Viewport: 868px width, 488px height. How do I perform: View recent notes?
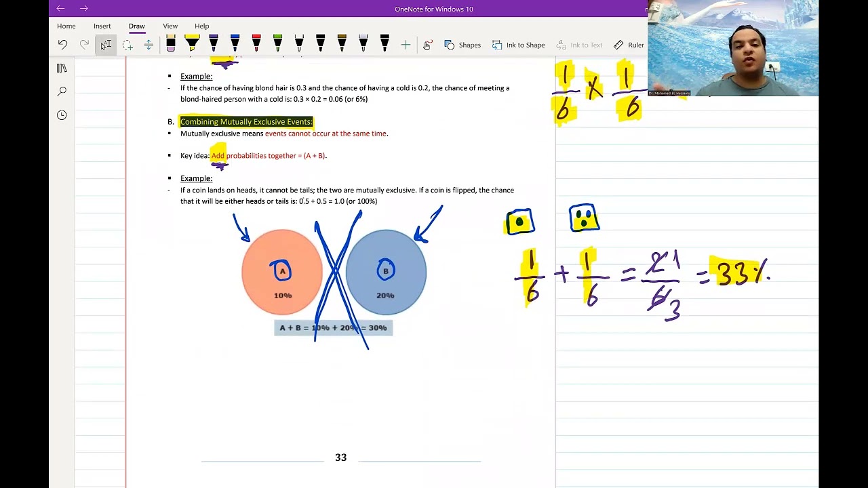click(62, 115)
